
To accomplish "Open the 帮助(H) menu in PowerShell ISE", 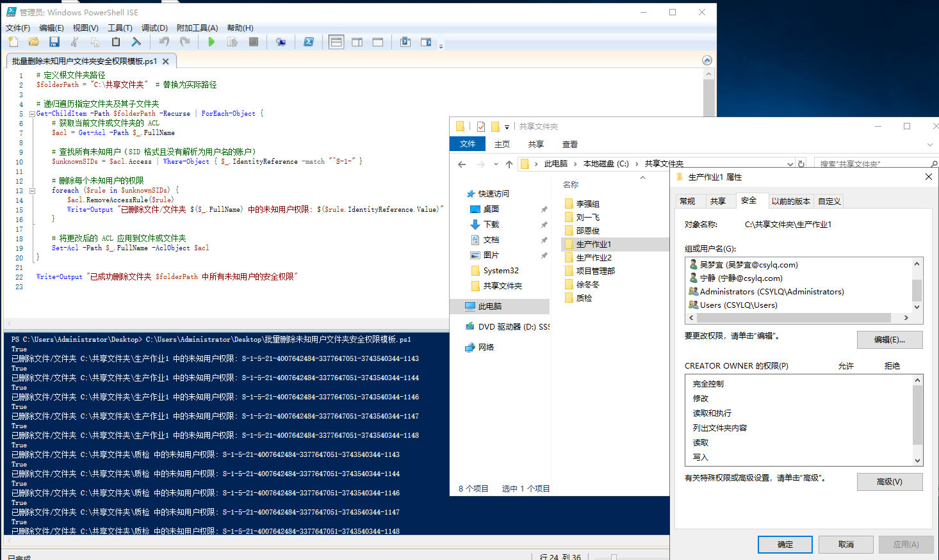I will [240, 28].
